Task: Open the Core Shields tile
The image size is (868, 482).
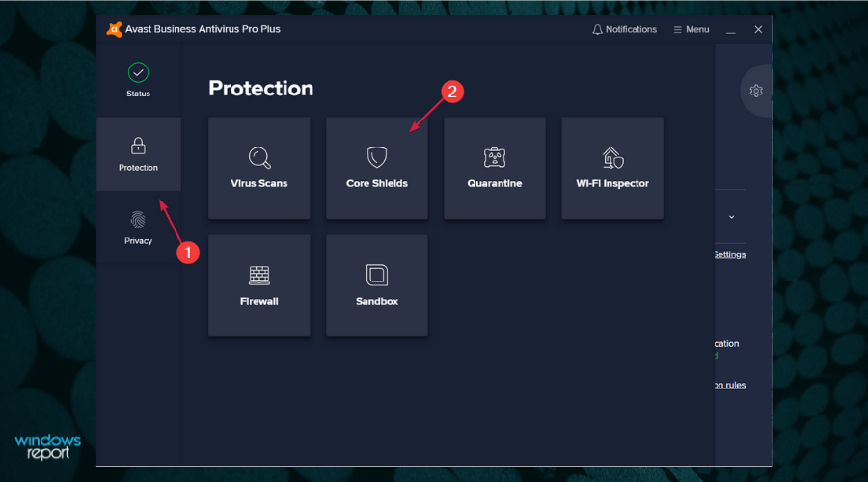Action: (377, 168)
